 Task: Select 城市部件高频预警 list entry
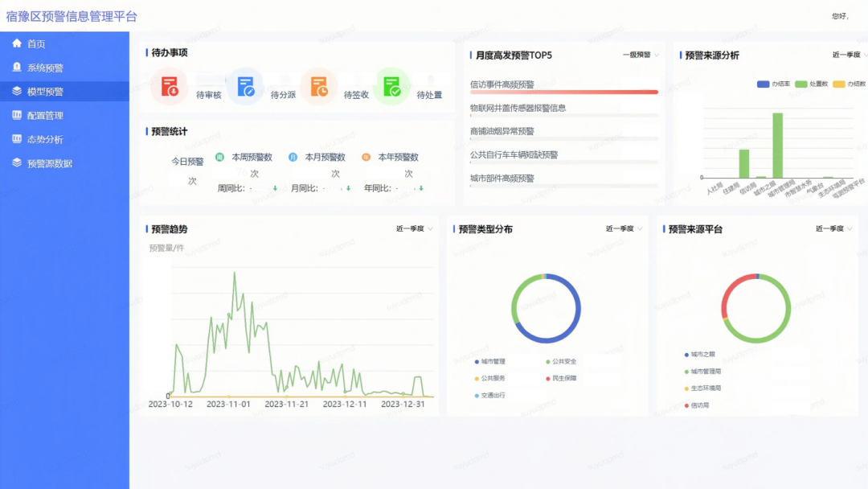[502, 178]
